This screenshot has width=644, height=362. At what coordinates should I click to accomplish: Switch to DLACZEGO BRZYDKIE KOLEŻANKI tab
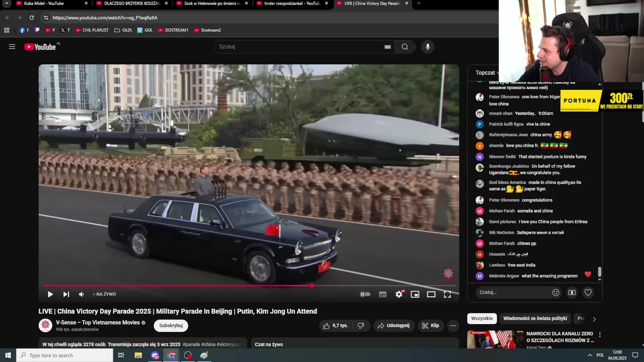click(x=132, y=4)
